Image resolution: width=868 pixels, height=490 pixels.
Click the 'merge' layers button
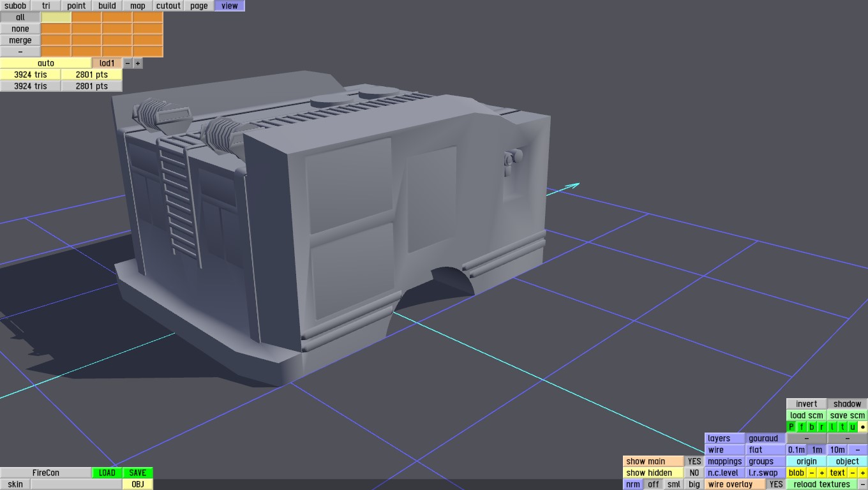[x=20, y=40]
